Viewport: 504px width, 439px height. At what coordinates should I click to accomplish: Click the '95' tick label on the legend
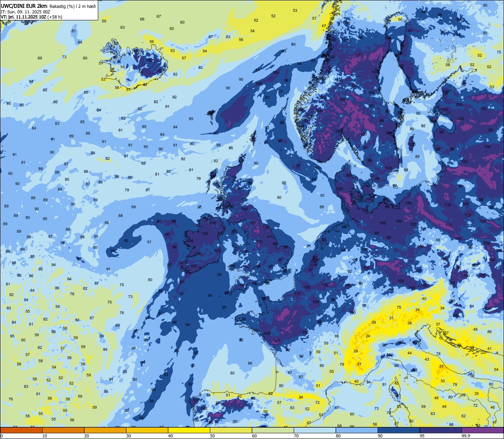pyautogui.click(x=422, y=436)
